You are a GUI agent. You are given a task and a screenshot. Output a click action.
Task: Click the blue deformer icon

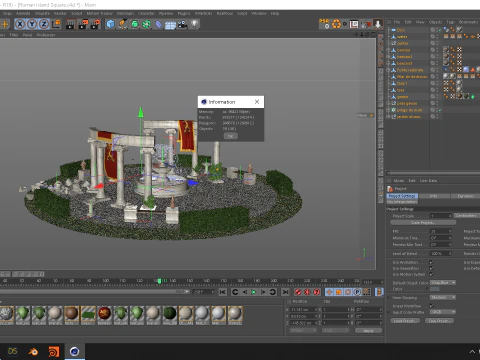click(159, 24)
